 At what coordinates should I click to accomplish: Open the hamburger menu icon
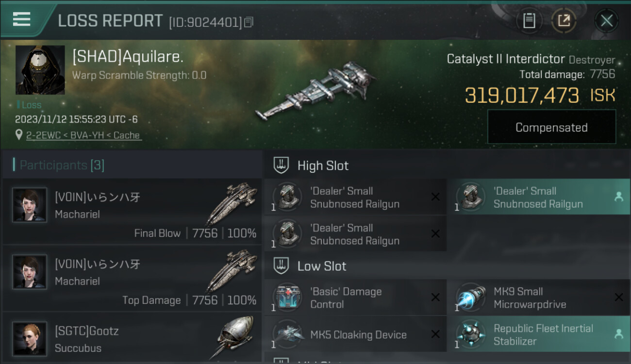point(21,19)
